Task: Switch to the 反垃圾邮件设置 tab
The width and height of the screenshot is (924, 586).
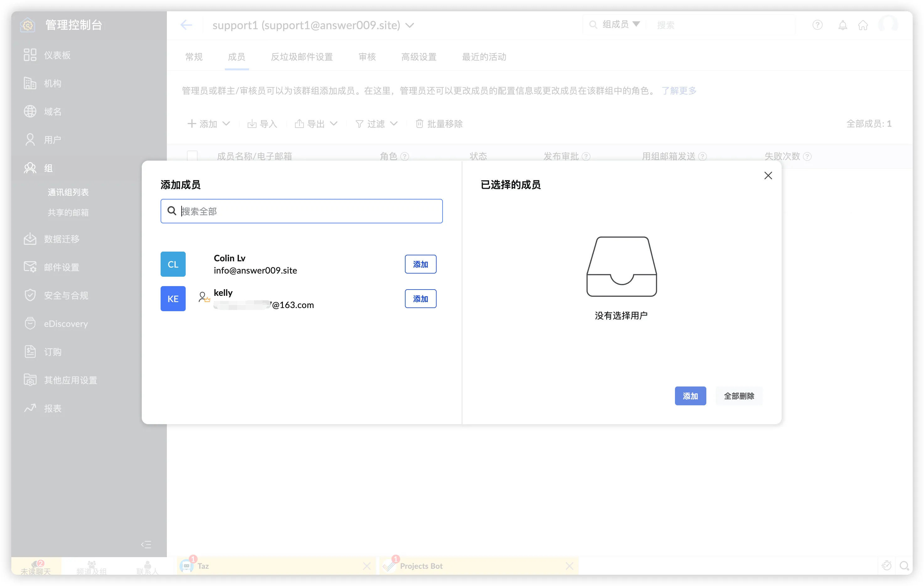Action: (x=302, y=57)
